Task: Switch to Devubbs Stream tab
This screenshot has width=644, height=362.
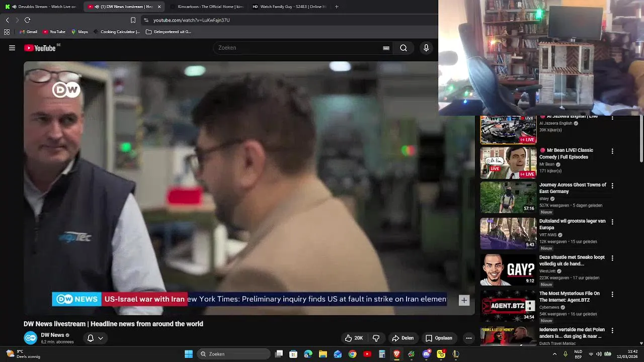Action: 41,7
